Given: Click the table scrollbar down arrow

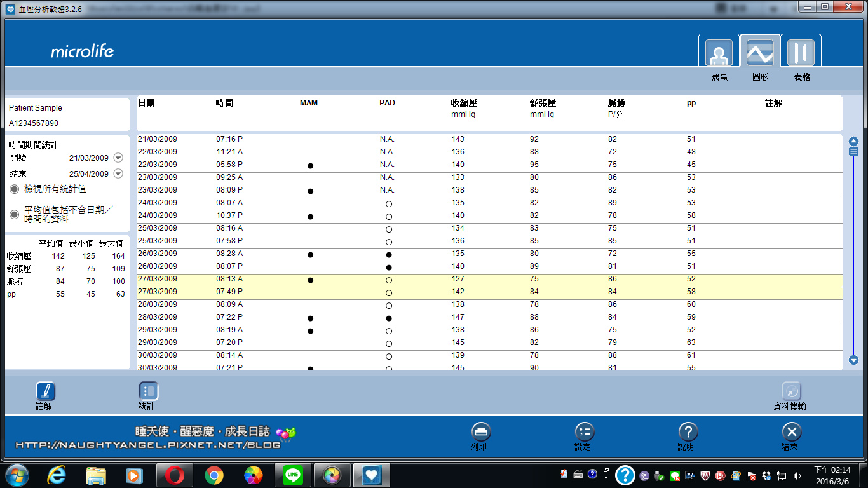Looking at the screenshot, I should pyautogui.click(x=853, y=360).
